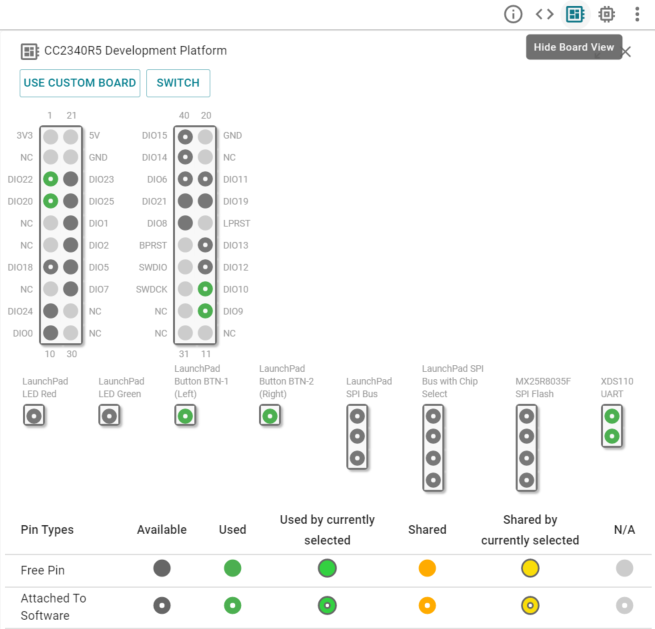The image size is (655, 629).
Task: Open the generated code view icon
Action: point(544,14)
